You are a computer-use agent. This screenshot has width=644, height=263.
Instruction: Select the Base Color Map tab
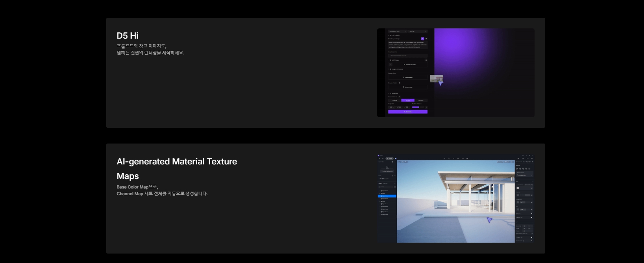(x=529, y=185)
